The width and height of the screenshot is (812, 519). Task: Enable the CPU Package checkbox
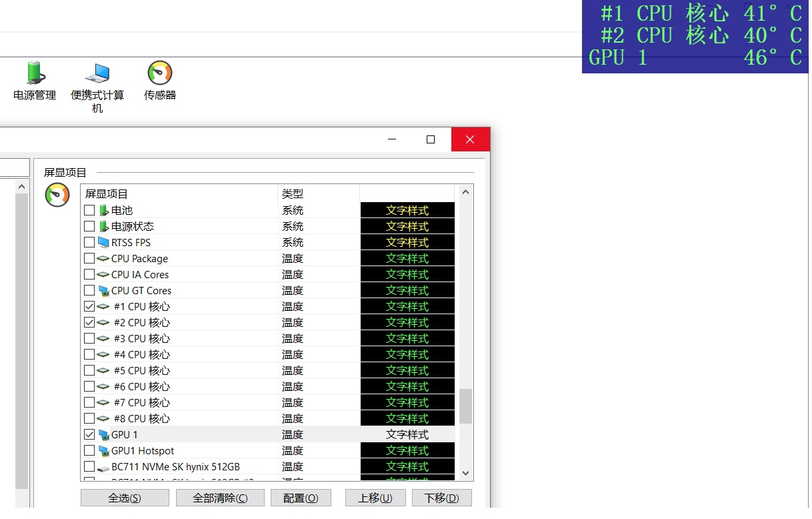coord(89,259)
